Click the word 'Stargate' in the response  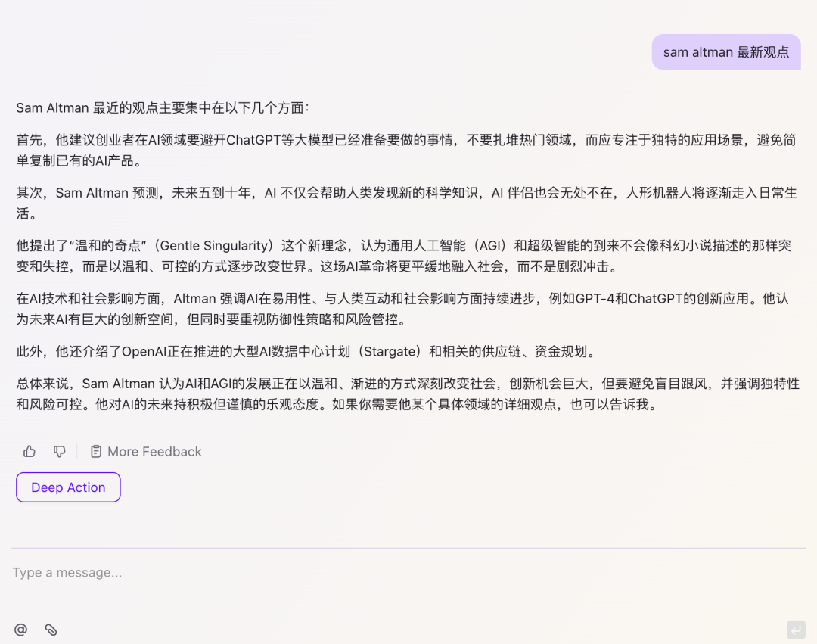click(391, 352)
